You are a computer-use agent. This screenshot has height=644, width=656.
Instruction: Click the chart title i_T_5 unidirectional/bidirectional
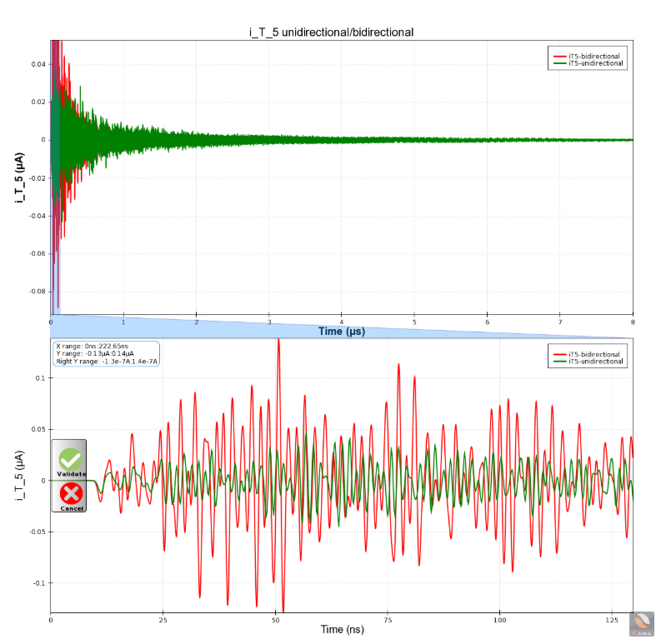[x=332, y=32]
